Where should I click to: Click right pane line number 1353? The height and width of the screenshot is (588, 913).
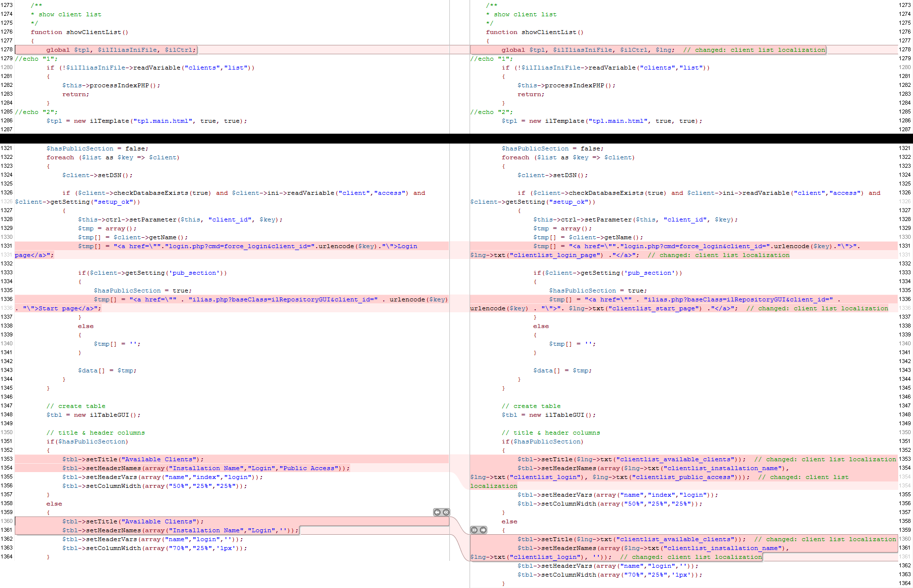pyautogui.click(x=905, y=459)
